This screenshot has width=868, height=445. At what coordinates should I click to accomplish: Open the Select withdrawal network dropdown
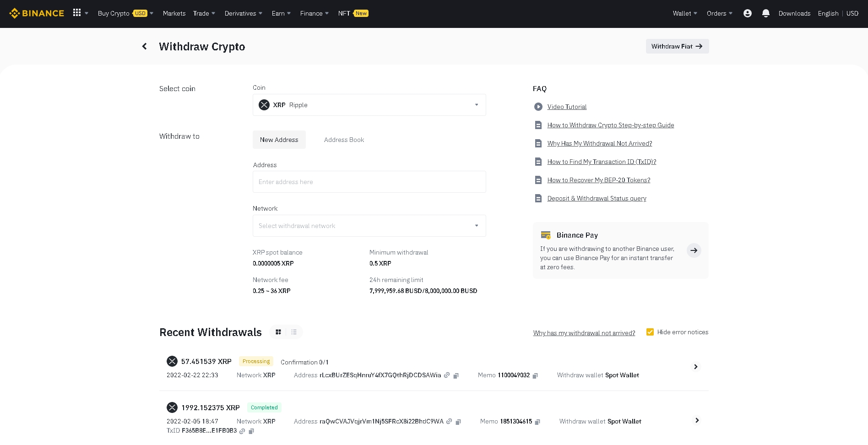click(369, 226)
